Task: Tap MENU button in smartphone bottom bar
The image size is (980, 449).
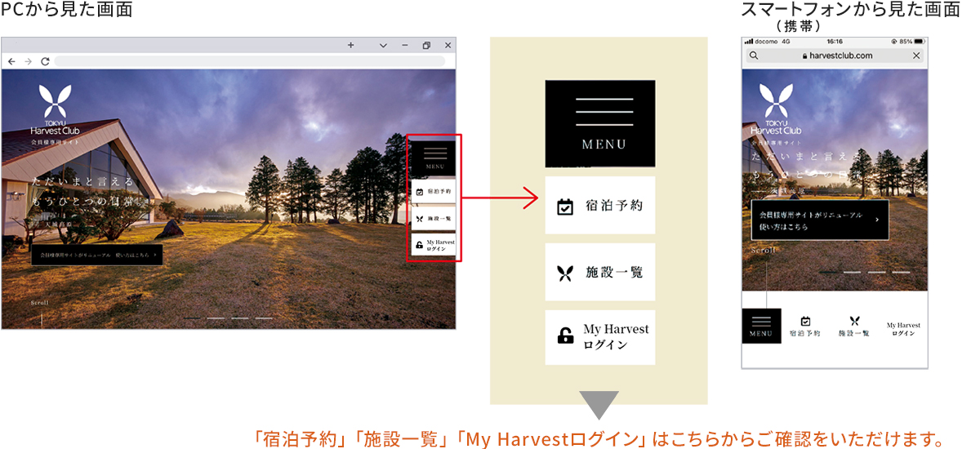Action: point(761,326)
